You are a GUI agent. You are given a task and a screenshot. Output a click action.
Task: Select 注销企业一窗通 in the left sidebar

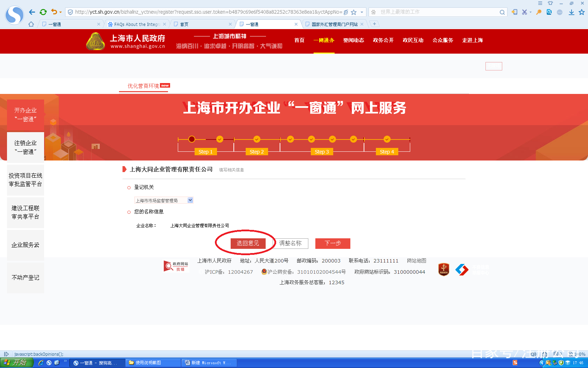tap(25, 147)
